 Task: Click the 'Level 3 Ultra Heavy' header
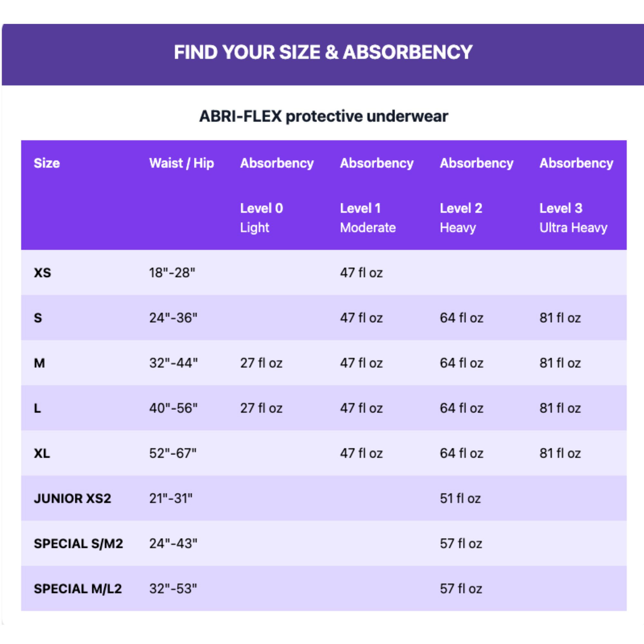coord(573,218)
